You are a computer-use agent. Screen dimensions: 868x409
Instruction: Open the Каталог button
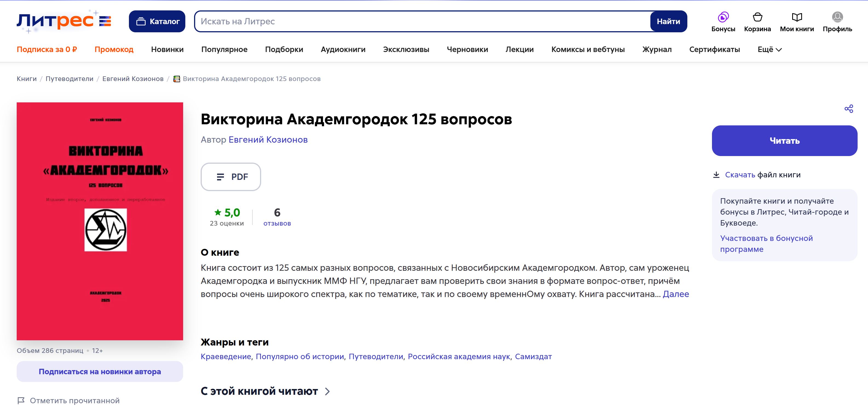pyautogui.click(x=157, y=22)
